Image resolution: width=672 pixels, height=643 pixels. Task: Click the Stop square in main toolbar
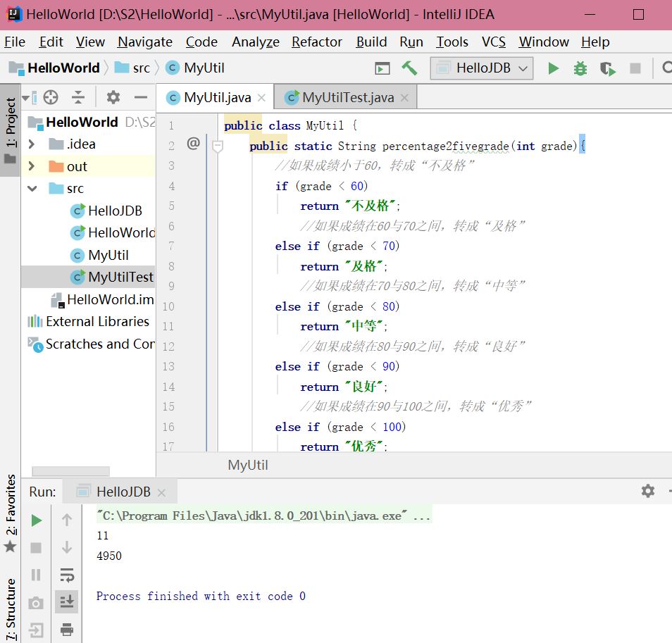coord(635,68)
